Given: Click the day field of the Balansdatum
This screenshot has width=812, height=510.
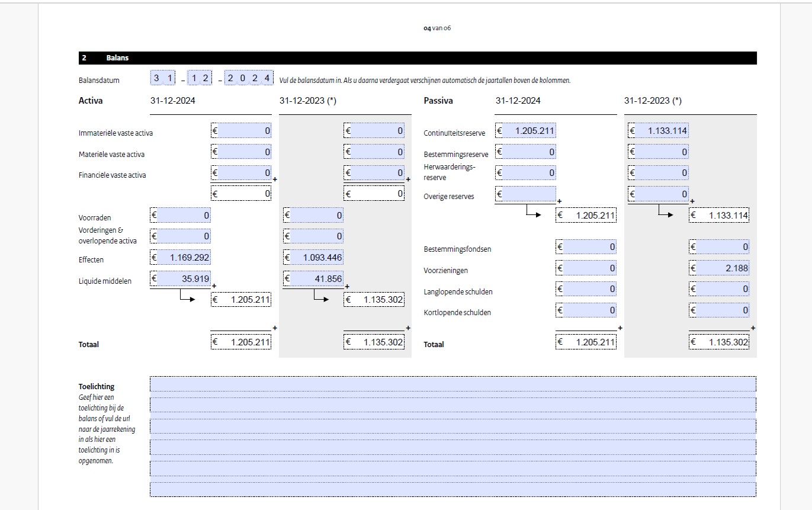Looking at the screenshot, I should 163,79.
